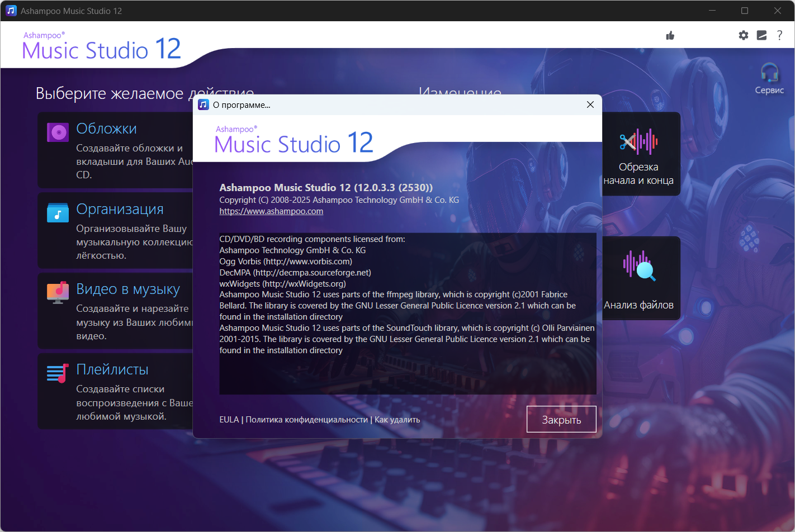Click the Copyright 2008-2025 Ashampoo line
795x532 pixels.
[339, 200]
